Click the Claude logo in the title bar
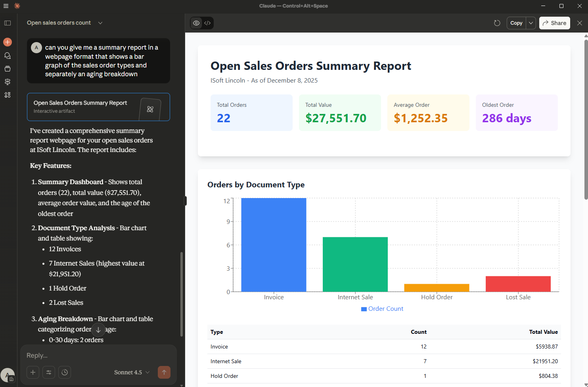The width and height of the screenshot is (588, 387). [17, 6]
